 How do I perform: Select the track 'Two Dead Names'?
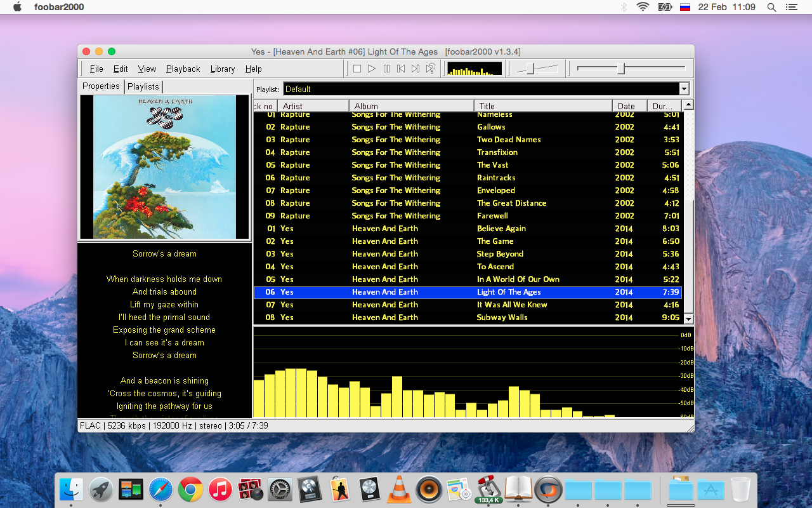point(467,140)
